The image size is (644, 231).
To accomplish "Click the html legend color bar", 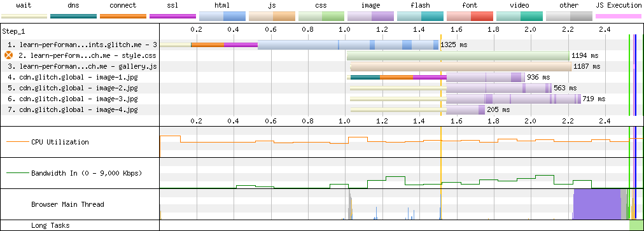I will point(222,16).
